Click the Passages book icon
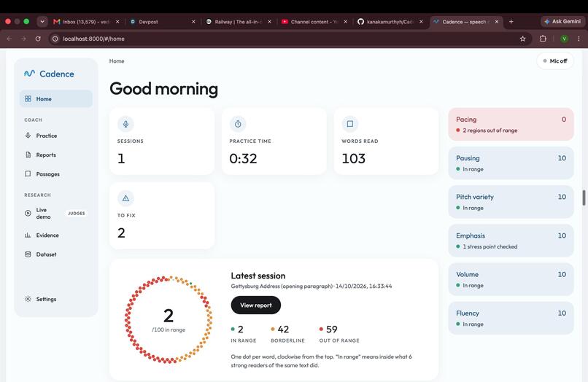Image resolution: width=588 pixels, height=382 pixels. tap(28, 174)
